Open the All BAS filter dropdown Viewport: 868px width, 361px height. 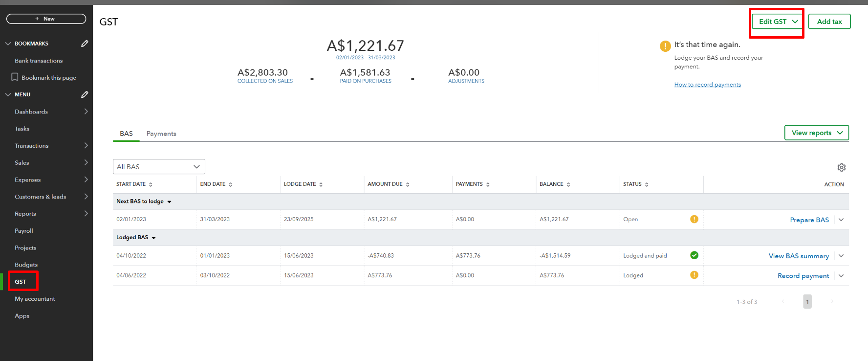[x=159, y=167]
